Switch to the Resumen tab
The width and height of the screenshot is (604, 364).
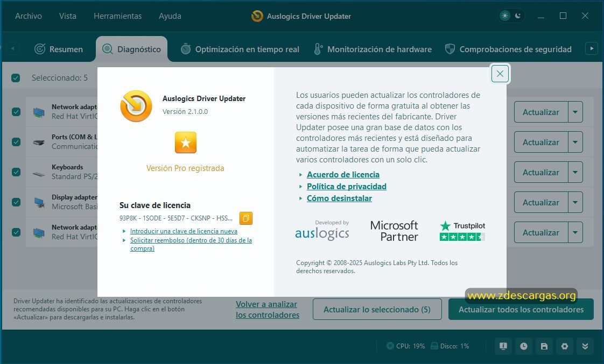tap(59, 49)
